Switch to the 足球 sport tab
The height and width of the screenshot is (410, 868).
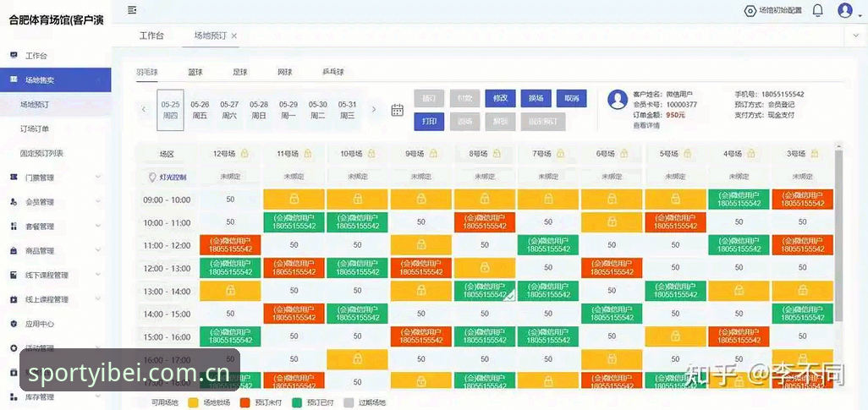239,72
